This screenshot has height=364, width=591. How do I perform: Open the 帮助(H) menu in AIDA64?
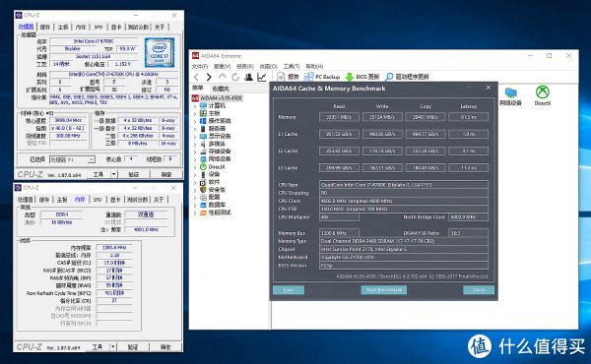314,66
